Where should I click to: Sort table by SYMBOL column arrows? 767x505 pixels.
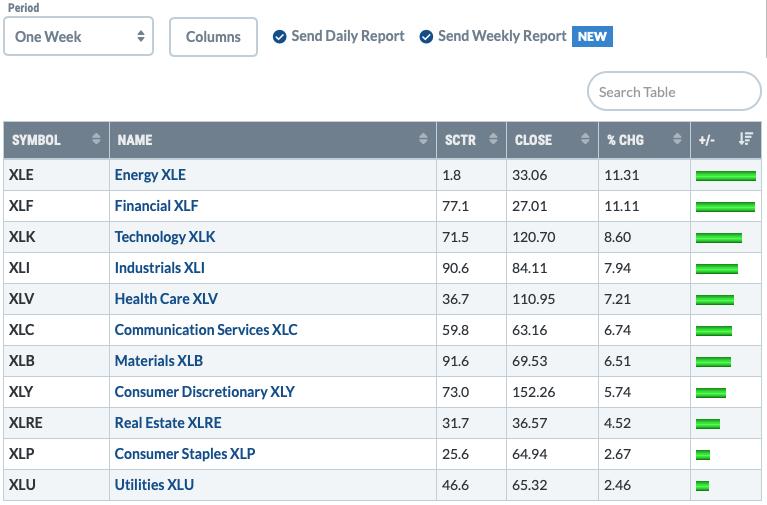pyautogui.click(x=96, y=139)
